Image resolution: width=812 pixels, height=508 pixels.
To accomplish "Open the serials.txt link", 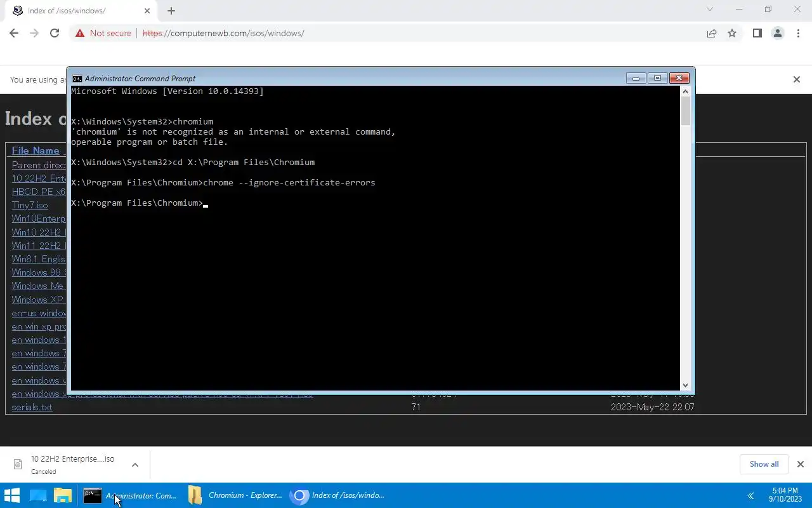I will (32, 407).
